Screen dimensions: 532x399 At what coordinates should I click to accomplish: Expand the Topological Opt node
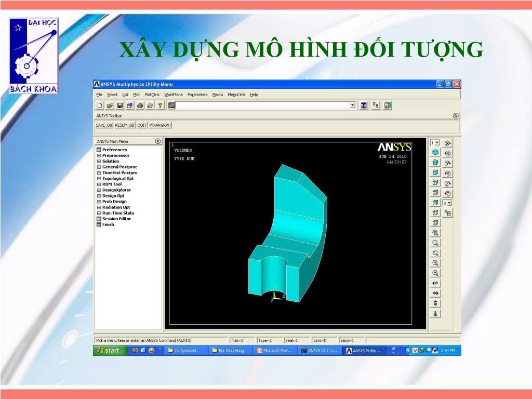tap(99, 179)
